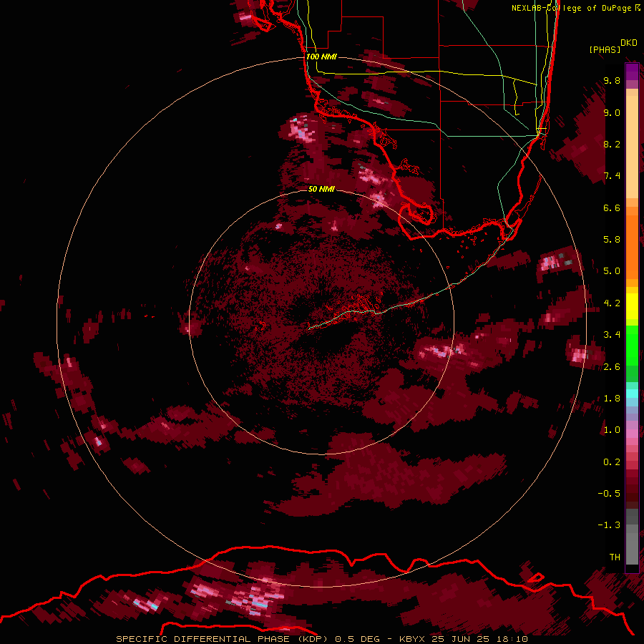Viewport: 644px width, 644px height.
Task: Click the 7.4 value on the color scale
Action: (x=612, y=176)
